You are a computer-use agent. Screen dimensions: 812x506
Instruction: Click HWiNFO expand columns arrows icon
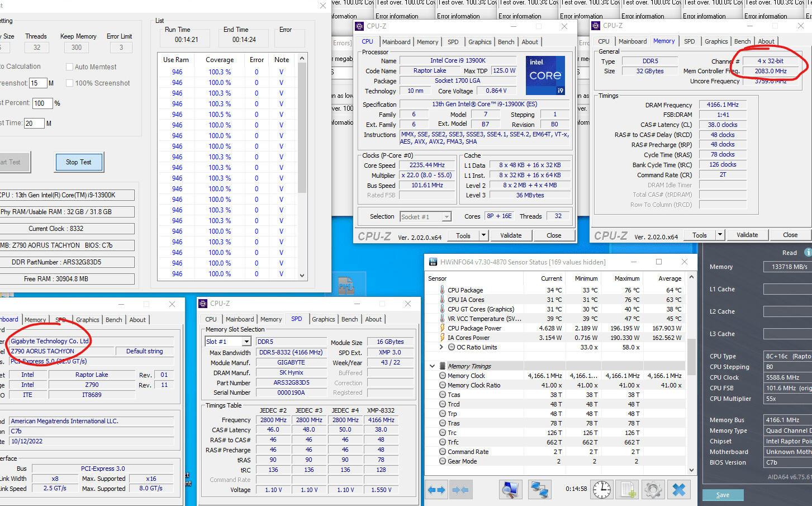[x=436, y=490]
